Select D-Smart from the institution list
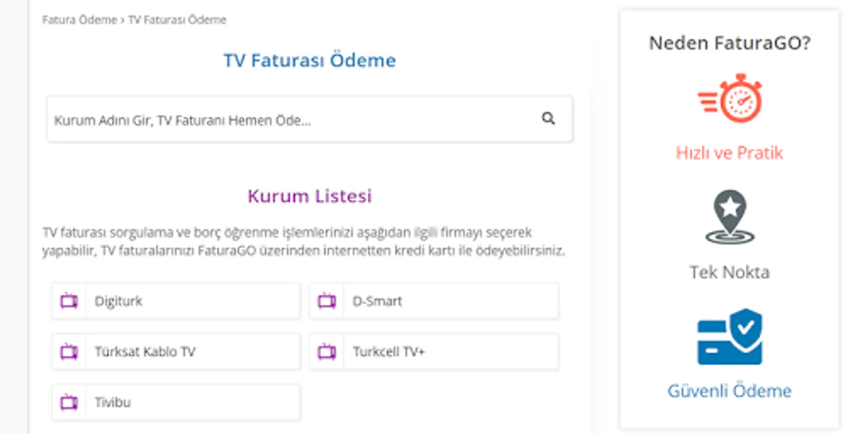 pos(434,301)
